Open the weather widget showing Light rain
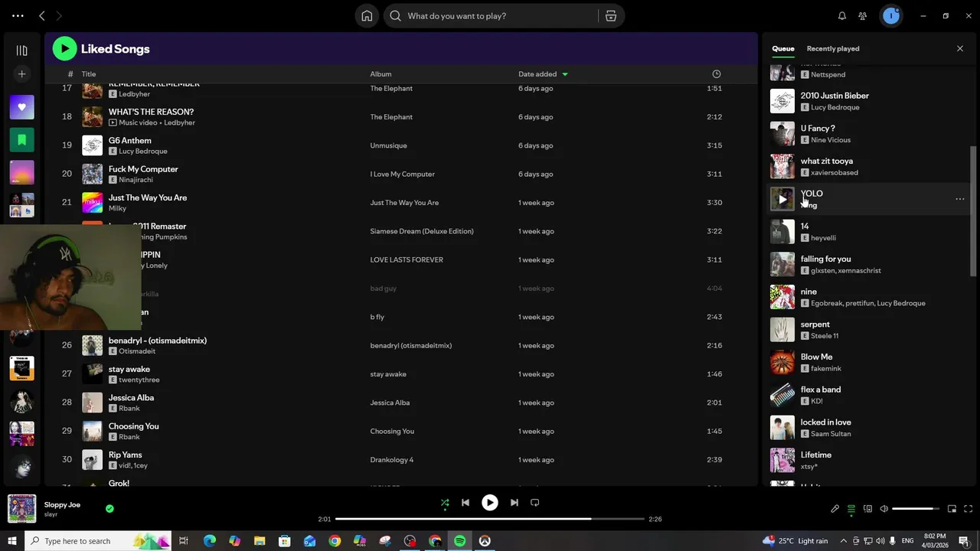The image size is (980, 551). point(794,541)
